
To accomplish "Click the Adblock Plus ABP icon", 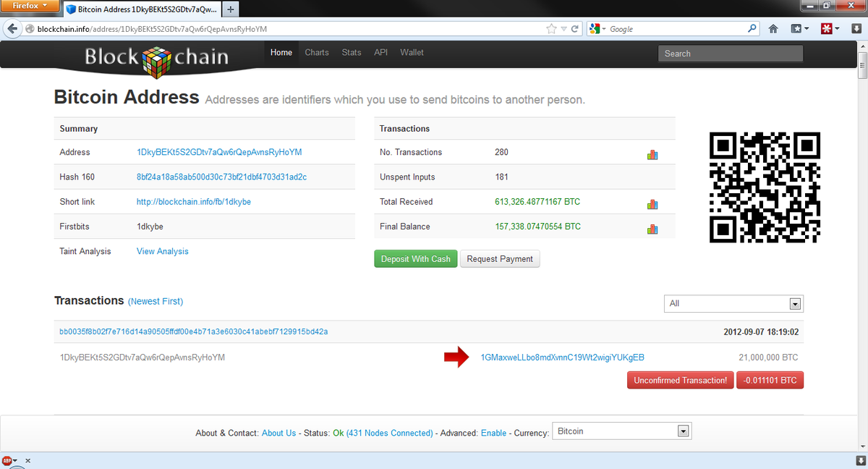I will point(8,460).
